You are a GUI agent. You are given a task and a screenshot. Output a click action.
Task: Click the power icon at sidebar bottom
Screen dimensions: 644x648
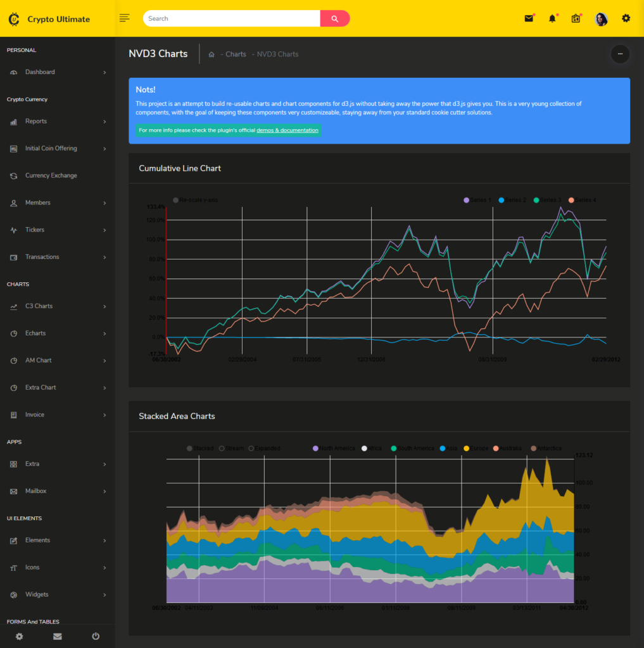(x=95, y=636)
